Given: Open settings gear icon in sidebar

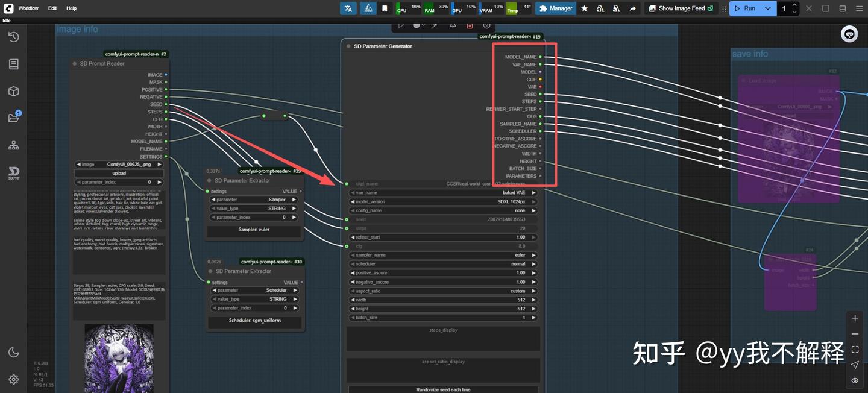Looking at the screenshot, I should pyautogui.click(x=13, y=379).
